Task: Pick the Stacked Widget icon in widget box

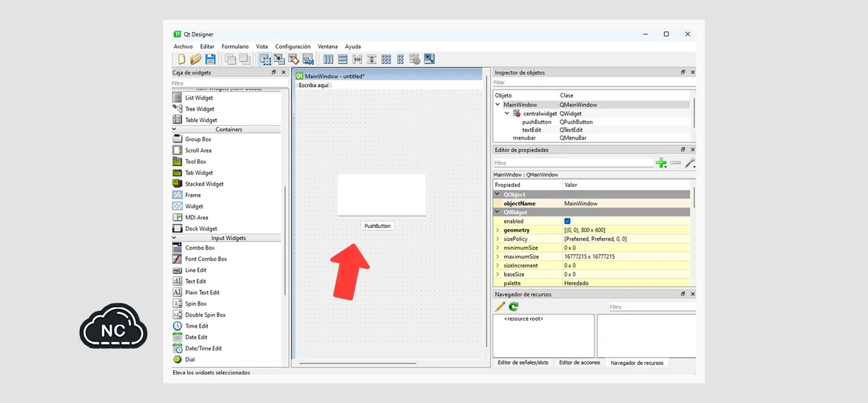Action: coord(178,184)
